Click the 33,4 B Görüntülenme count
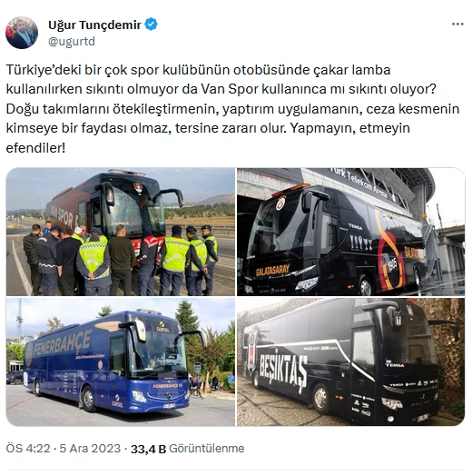This screenshot has width=472, height=476. pyautogui.click(x=187, y=449)
